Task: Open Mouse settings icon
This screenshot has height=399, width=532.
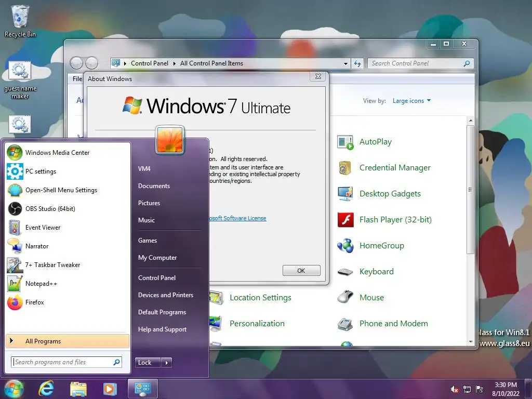Action: pos(345,298)
